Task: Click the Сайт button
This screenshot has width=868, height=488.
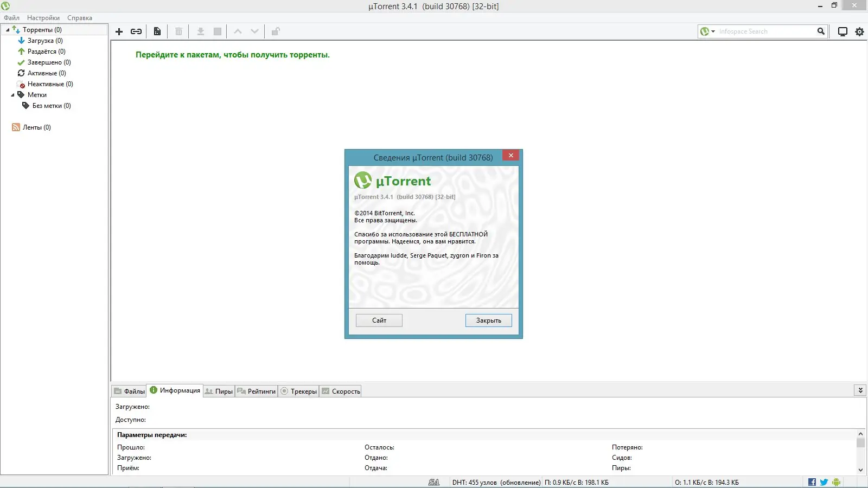Action: tap(379, 320)
